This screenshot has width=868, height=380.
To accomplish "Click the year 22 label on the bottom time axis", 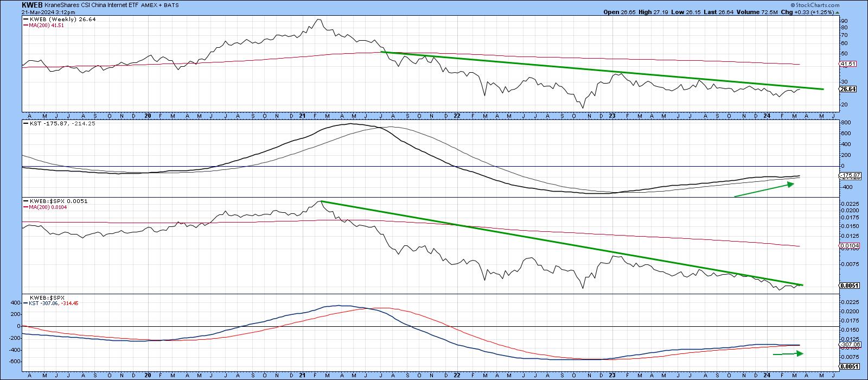I will (x=457, y=376).
